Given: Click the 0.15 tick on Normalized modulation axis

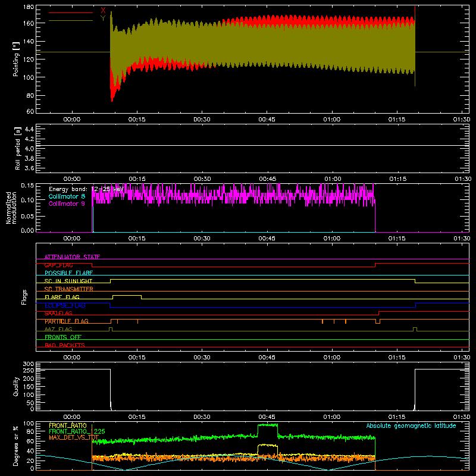Looking at the screenshot, I should 27,186.
